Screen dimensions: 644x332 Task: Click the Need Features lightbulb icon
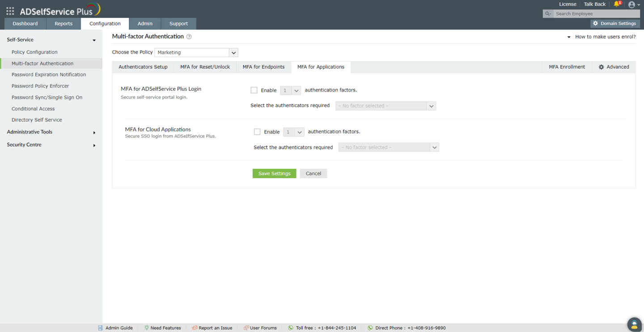[146, 328]
